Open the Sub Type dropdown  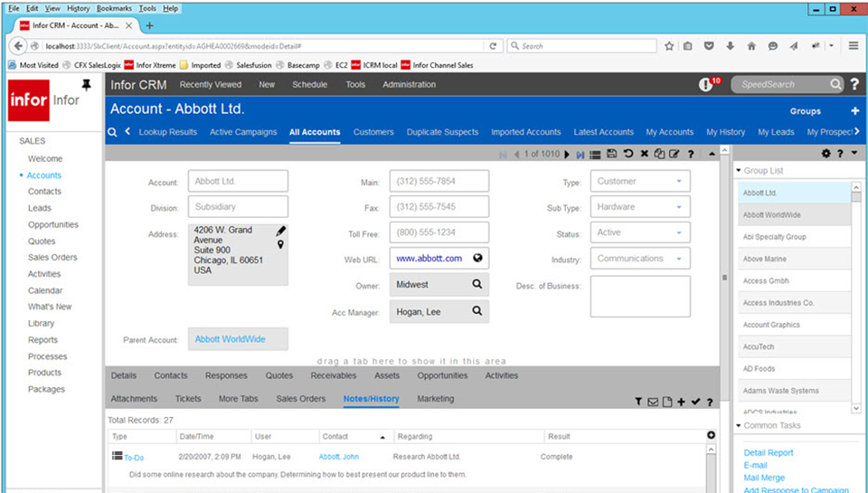(679, 207)
